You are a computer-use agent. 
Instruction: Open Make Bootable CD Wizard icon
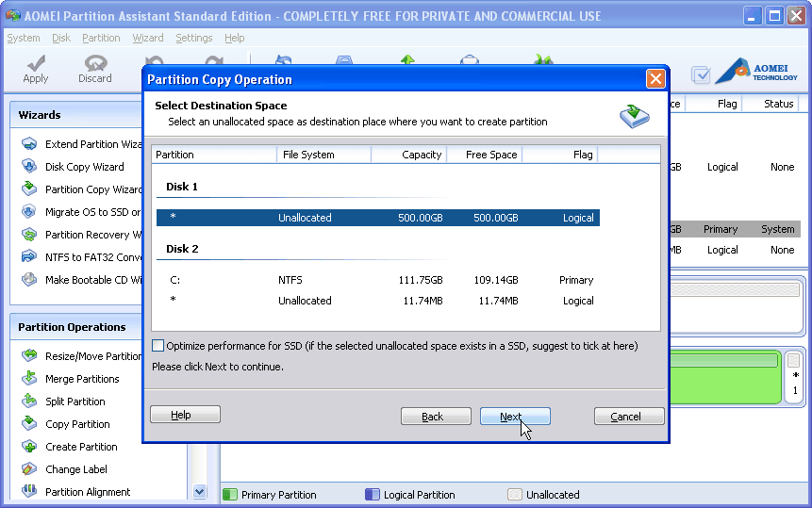tap(29, 279)
